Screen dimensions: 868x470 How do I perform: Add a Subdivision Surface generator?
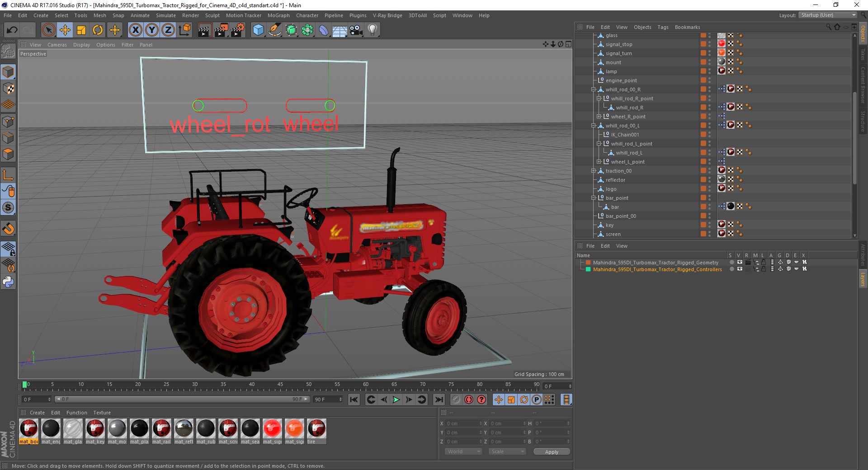(291, 30)
